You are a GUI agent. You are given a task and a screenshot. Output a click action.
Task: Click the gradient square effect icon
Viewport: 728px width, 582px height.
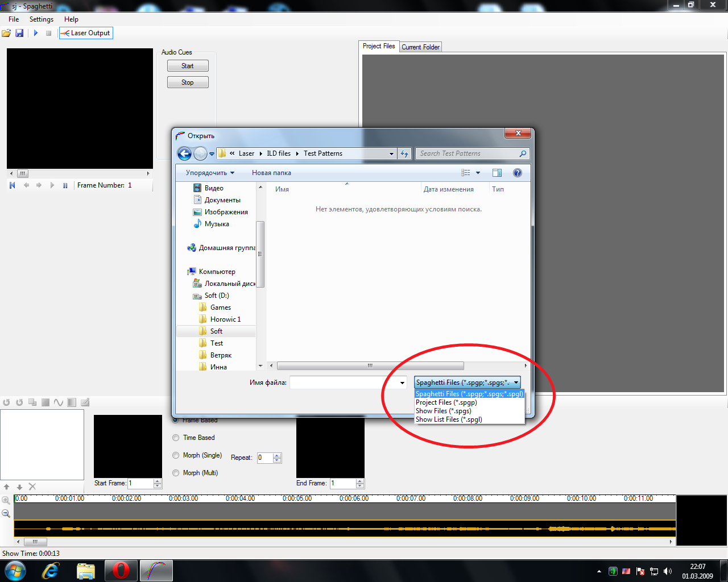(x=72, y=402)
